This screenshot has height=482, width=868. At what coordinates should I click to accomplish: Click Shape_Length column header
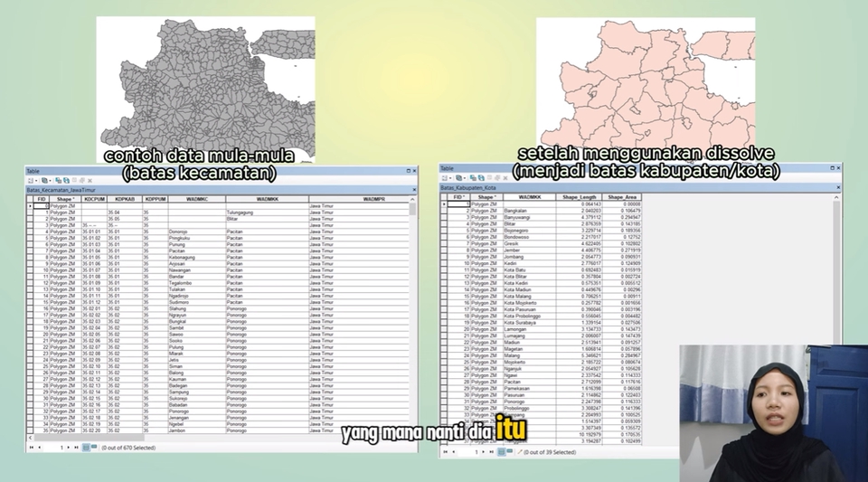(x=579, y=197)
